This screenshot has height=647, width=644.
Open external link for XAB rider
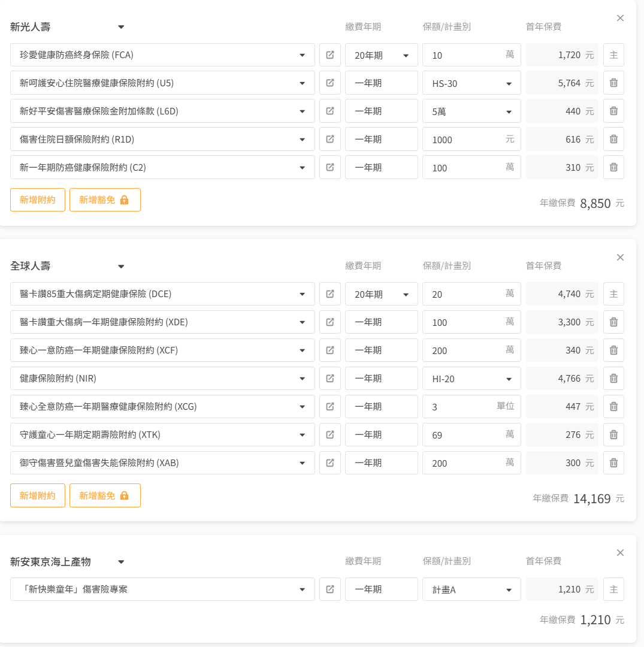(330, 462)
